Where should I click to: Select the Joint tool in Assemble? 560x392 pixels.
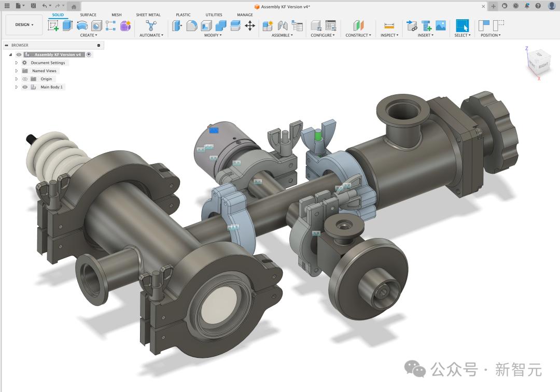coord(283,25)
